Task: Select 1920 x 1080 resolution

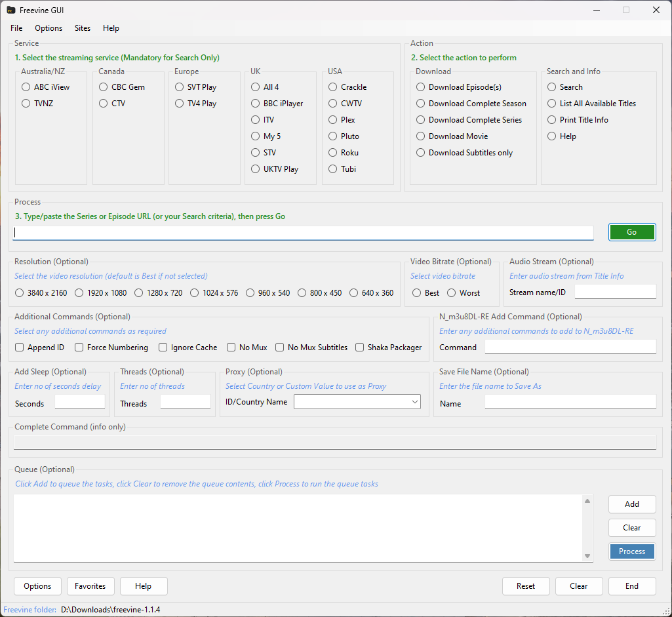Action: coord(79,293)
